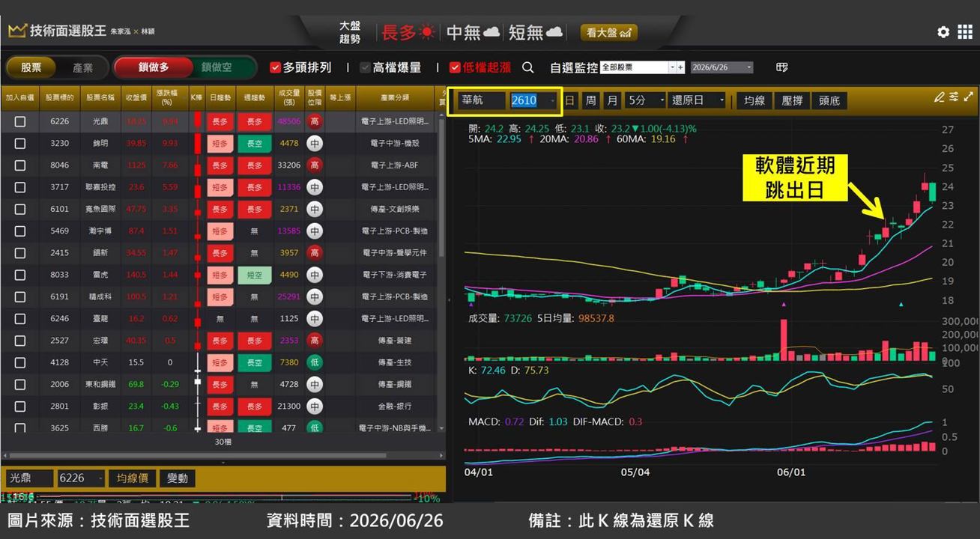Click K-bar indicator for 東和鋼鐵 row
The width and height of the screenshot is (980, 539).
(x=197, y=384)
